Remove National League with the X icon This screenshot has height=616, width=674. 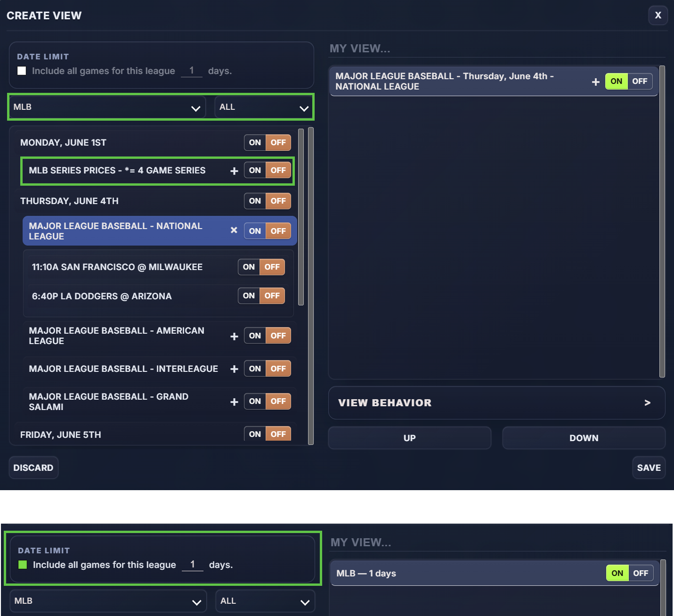point(234,230)
